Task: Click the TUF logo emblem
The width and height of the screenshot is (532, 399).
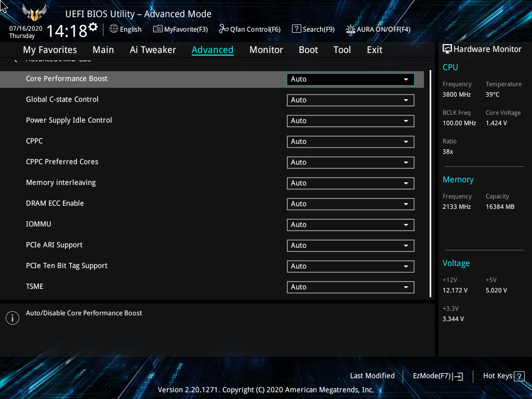Action: 34,12
